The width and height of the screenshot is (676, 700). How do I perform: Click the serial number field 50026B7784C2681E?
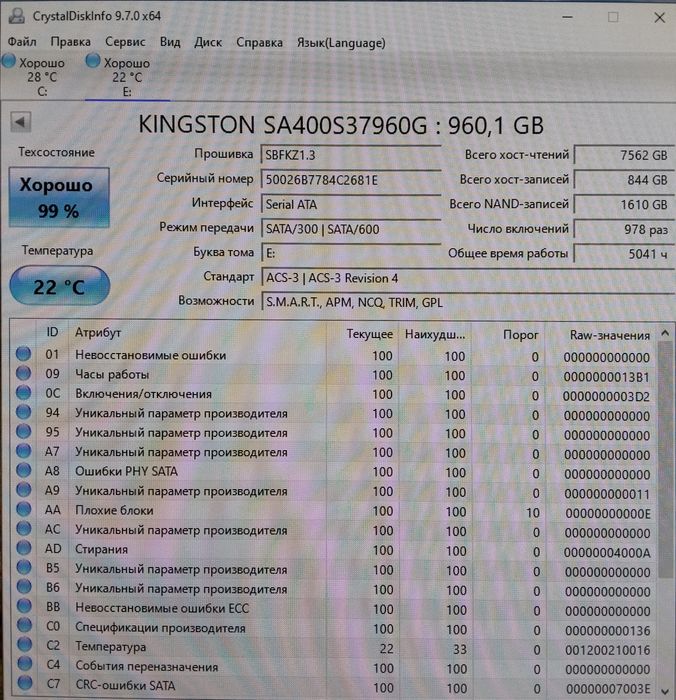click(x=351, y=179)
